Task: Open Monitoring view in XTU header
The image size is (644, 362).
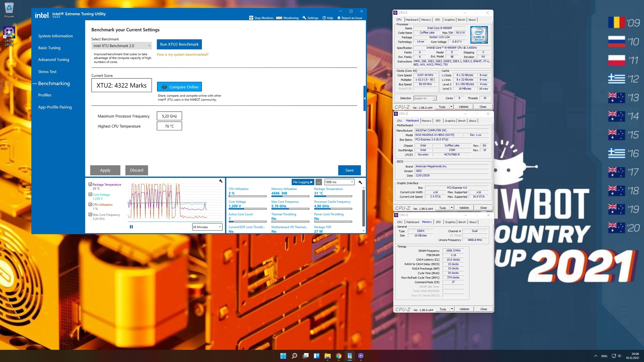Action: click(287, 18)
